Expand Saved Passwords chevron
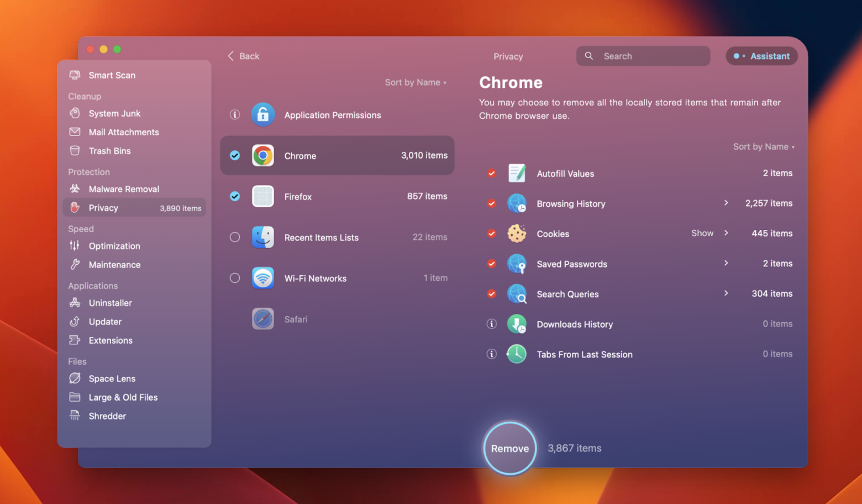The width and height of the screenshot is (862, 504). 726,263
